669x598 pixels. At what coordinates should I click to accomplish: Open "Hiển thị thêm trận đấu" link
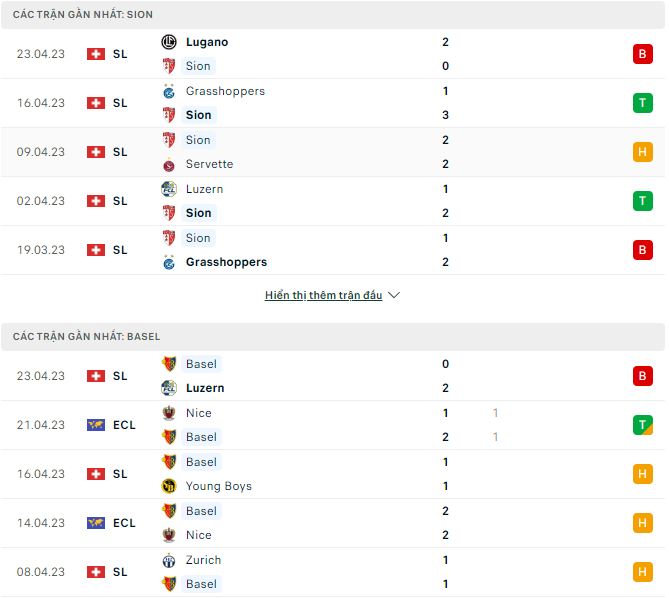pos(324,296)
